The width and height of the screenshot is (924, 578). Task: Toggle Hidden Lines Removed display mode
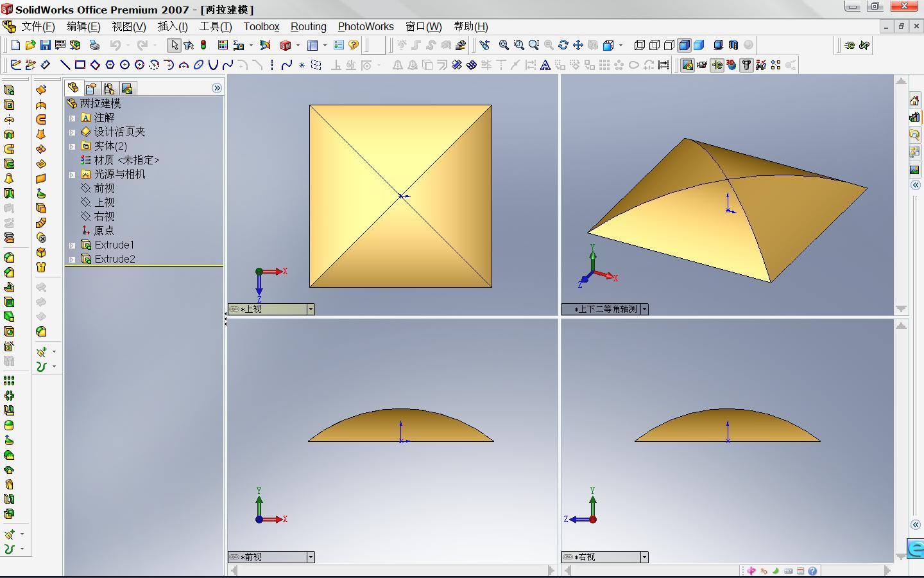pos(669,45)
